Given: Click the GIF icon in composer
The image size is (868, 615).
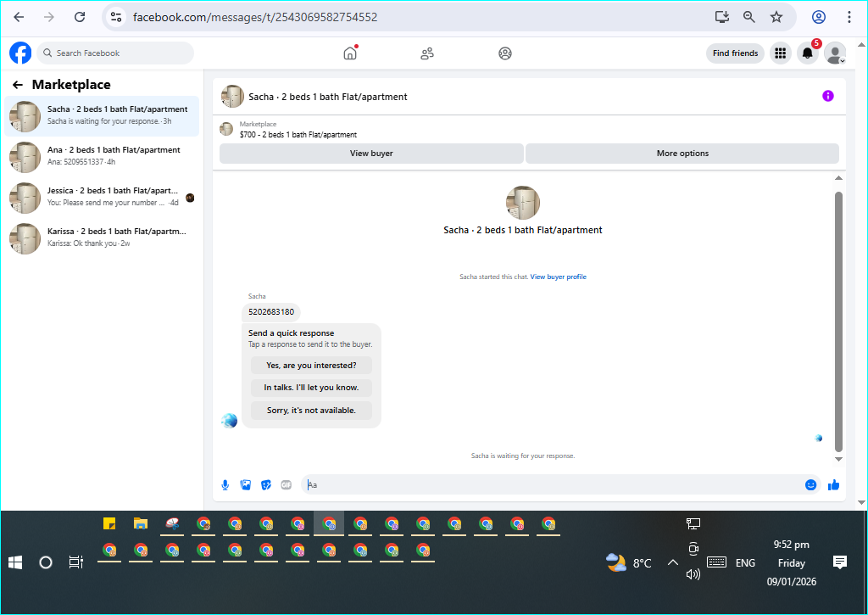Looking at the screenshot, I should (287, 485).
